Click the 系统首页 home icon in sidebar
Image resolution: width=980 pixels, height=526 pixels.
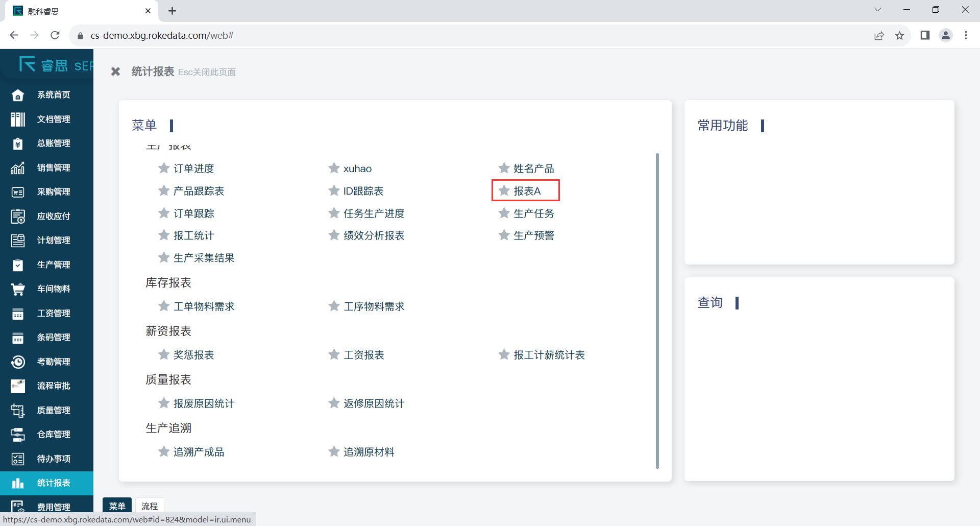(x=18, y=95)
